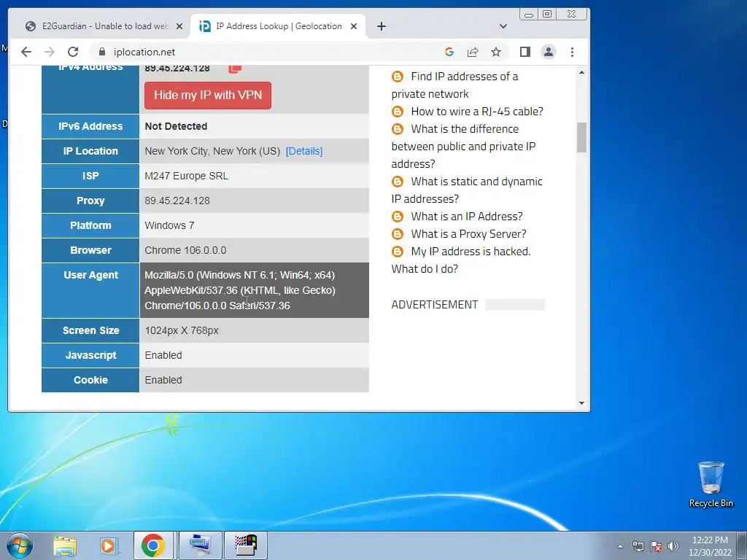Open Windows Explorer from the taskbar
The width and height of the screenshot is (747, 560).
[x=65, y=545]
